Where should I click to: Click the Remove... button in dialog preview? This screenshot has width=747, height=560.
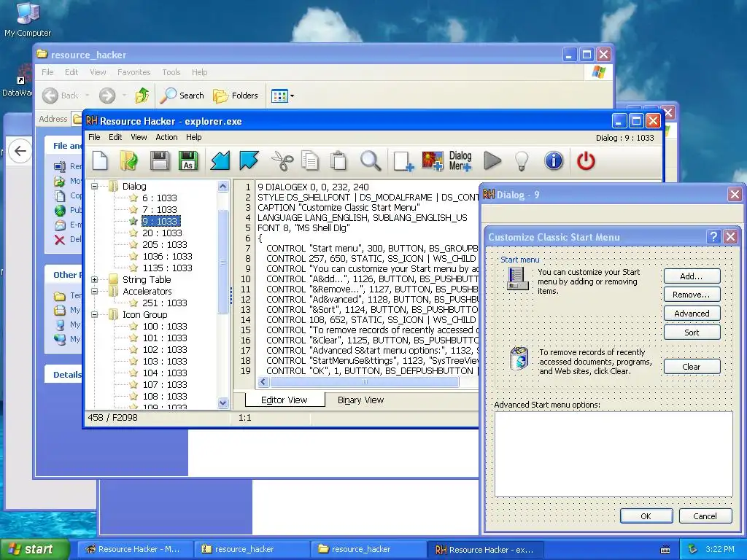point(692,295)
